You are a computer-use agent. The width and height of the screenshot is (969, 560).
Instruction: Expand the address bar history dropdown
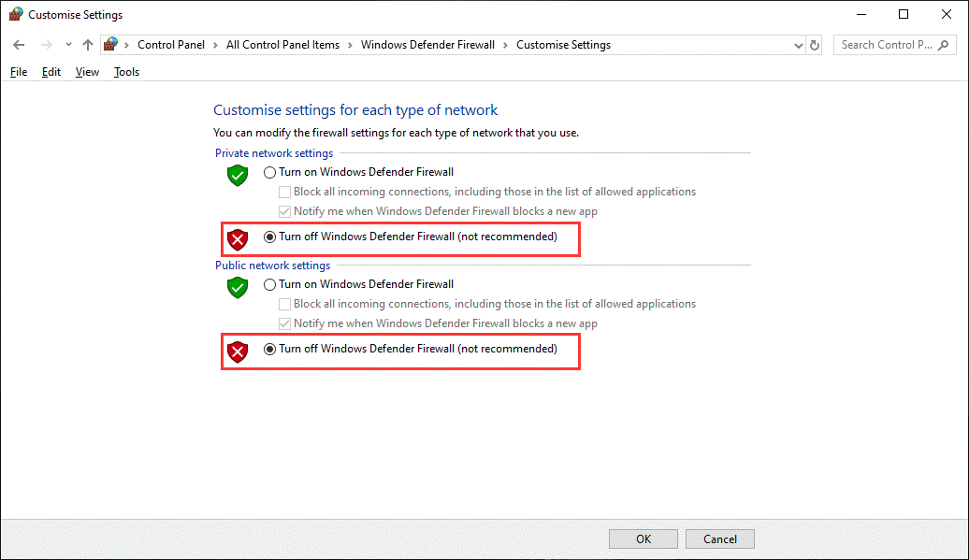coord(798,45)
